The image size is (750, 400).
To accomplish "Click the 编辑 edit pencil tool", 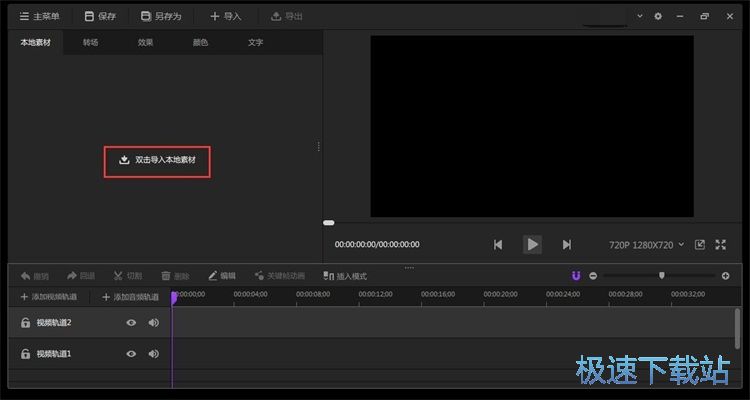I will coord(222,276).
